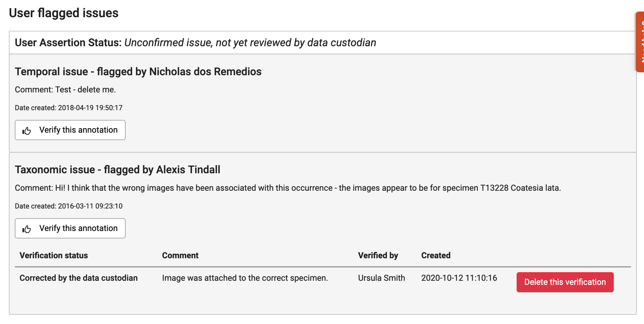644x324 pixels.
Task: Click Ursula Smith in the Verified by column
Action: point(382,278)
